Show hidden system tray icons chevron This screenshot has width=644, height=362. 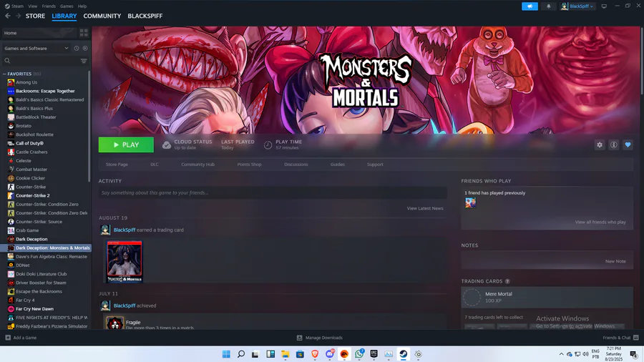561,354
